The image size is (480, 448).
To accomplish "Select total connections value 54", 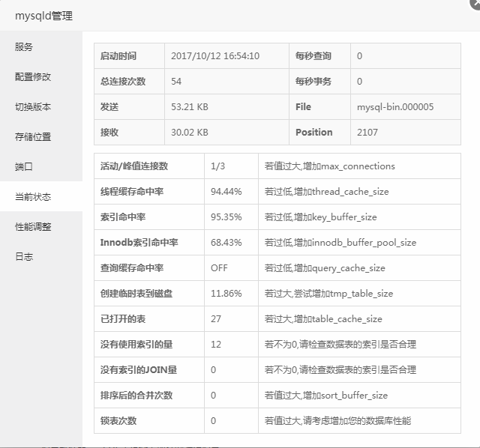I will click(x=176, y=82).
